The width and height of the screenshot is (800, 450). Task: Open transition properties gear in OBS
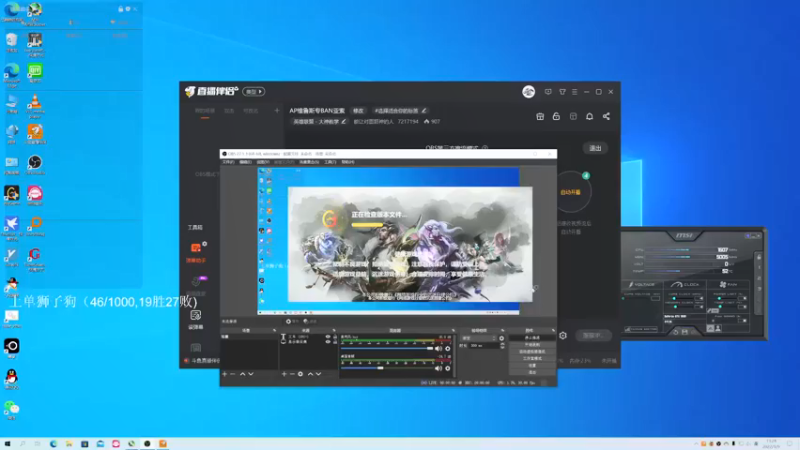502,338
